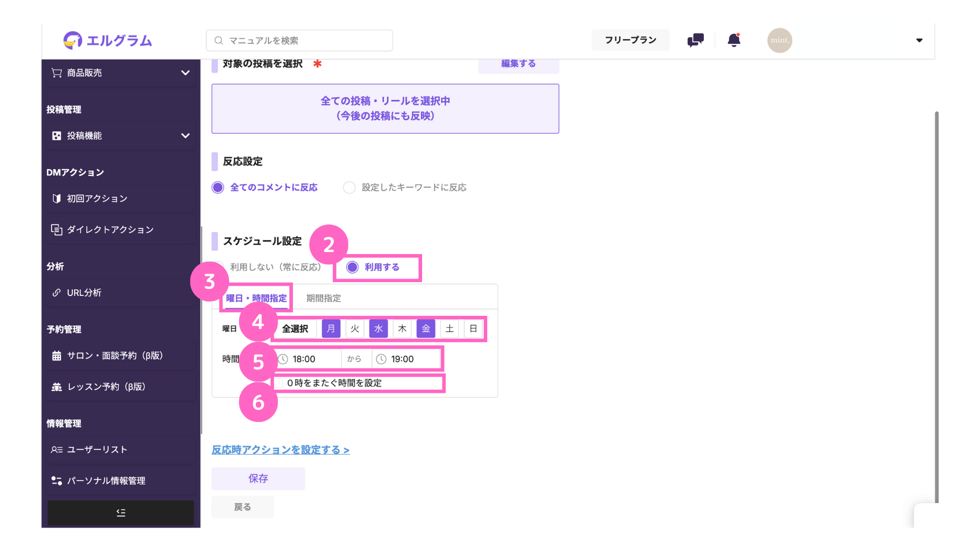Toggle 水 day selection

(378, 329)
